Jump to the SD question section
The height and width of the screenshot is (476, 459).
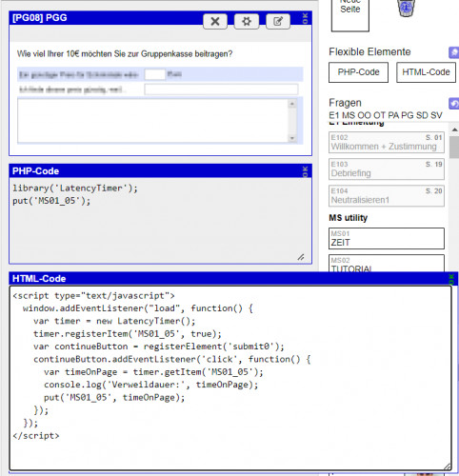pos(422,115)
